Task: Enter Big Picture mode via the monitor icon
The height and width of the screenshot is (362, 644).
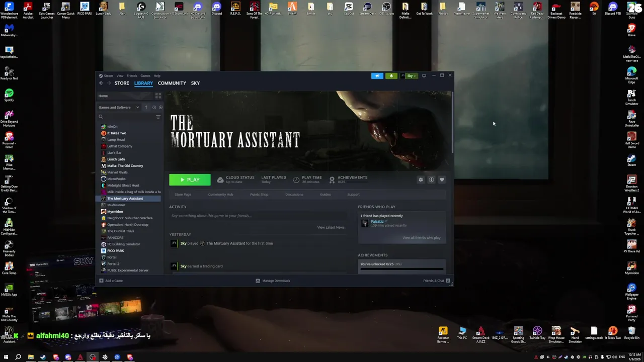Action: (x=424, y=76)
